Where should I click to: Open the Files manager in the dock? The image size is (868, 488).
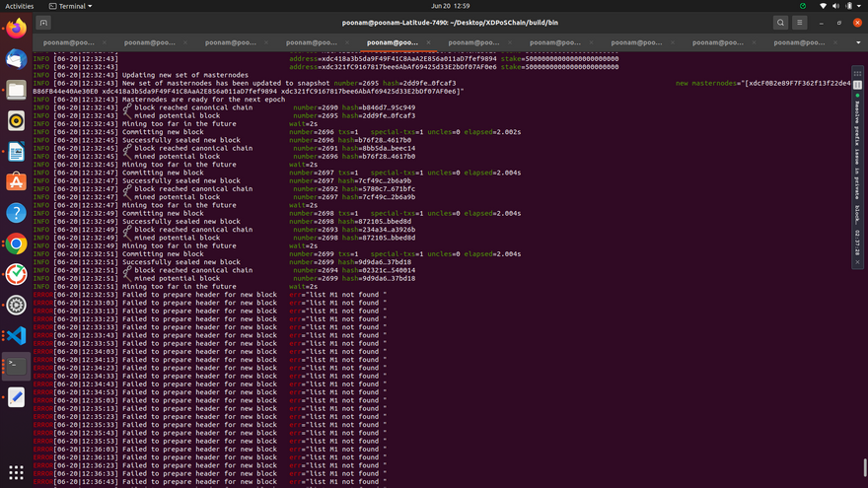pos(16,90)
